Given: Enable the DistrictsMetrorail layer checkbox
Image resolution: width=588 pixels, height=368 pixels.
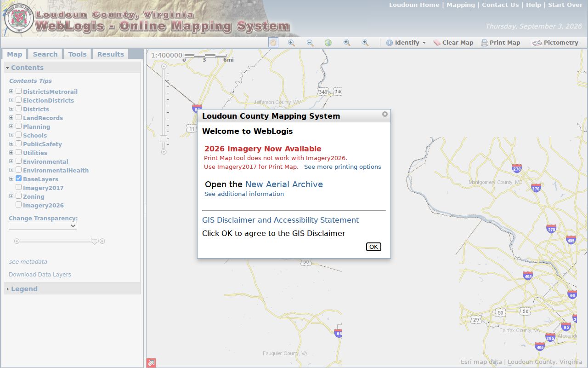Looking at the screenshot, I should pos(19,91).
